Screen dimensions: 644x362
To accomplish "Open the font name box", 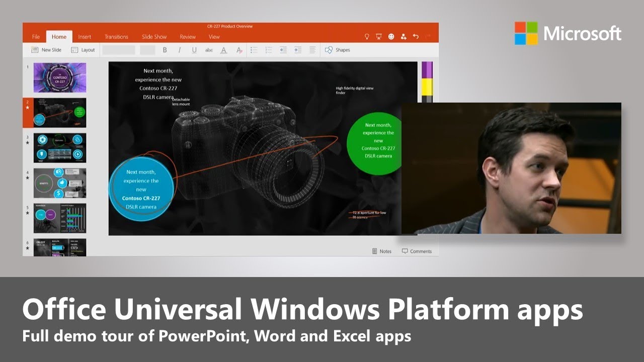I will coord(119,50).
